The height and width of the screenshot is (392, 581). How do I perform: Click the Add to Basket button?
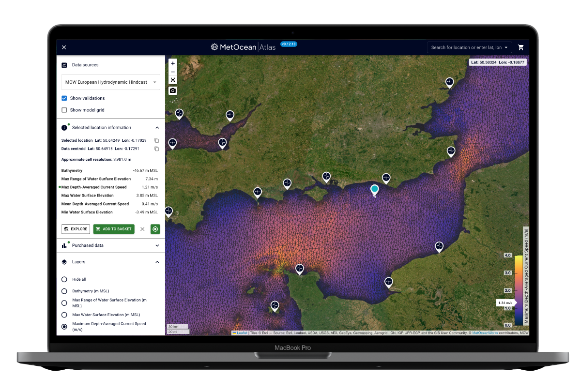click(114, 229)
